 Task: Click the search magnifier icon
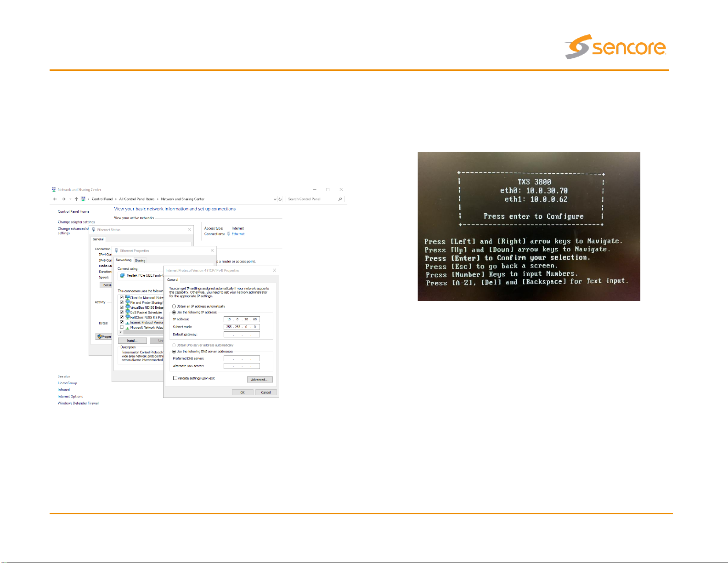point(340,199)
